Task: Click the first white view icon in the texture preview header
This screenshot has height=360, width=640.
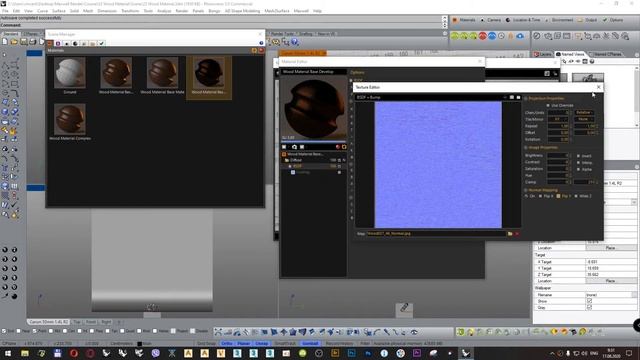Action: click(511, 98)
